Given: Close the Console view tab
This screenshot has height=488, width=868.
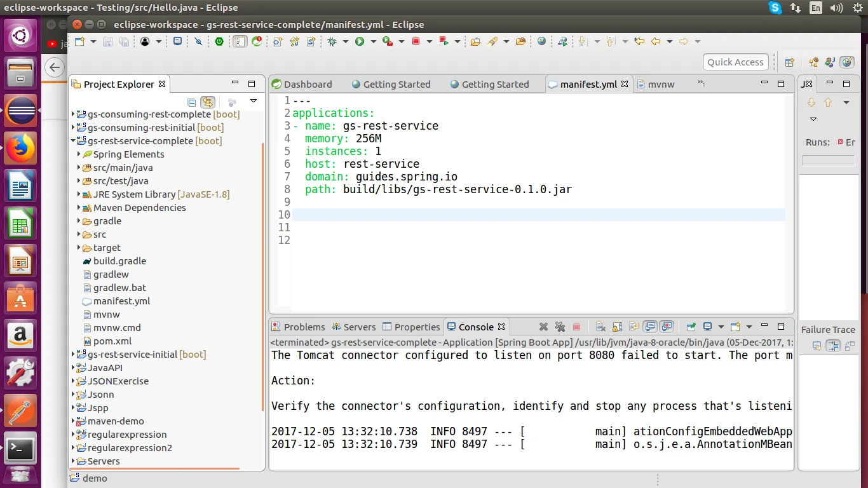Looking at the screenshot, I should (x=501, y=327).
